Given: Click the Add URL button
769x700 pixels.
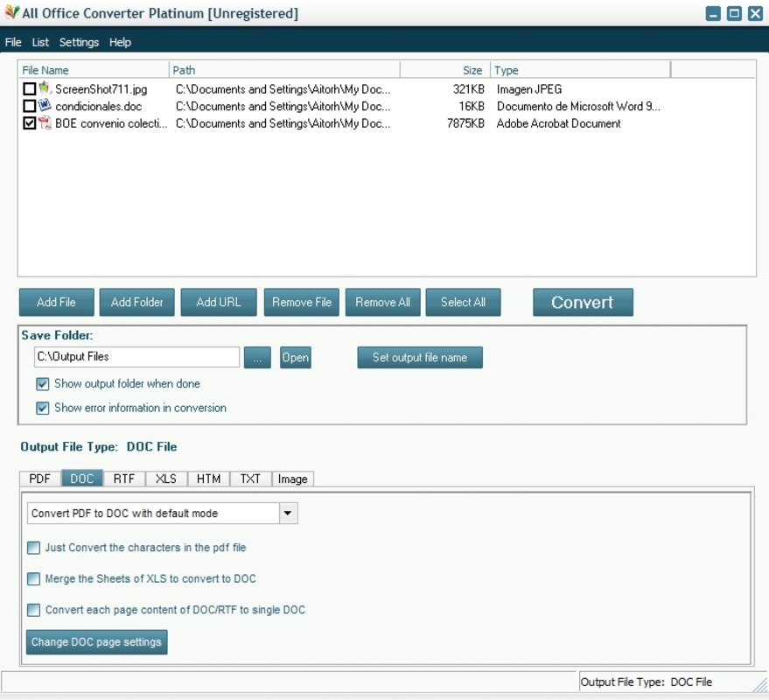Looking at the screenshot, I should 219,302.
